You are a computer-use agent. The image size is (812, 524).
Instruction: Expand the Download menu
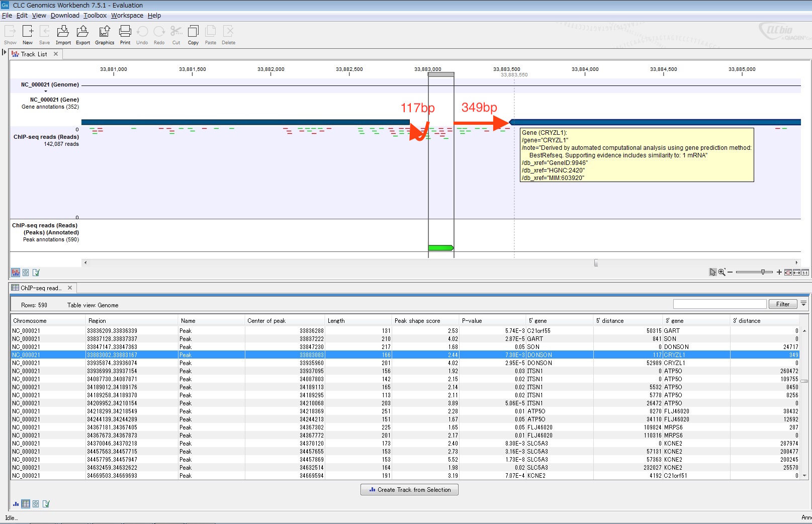click(x=64, y=15)
